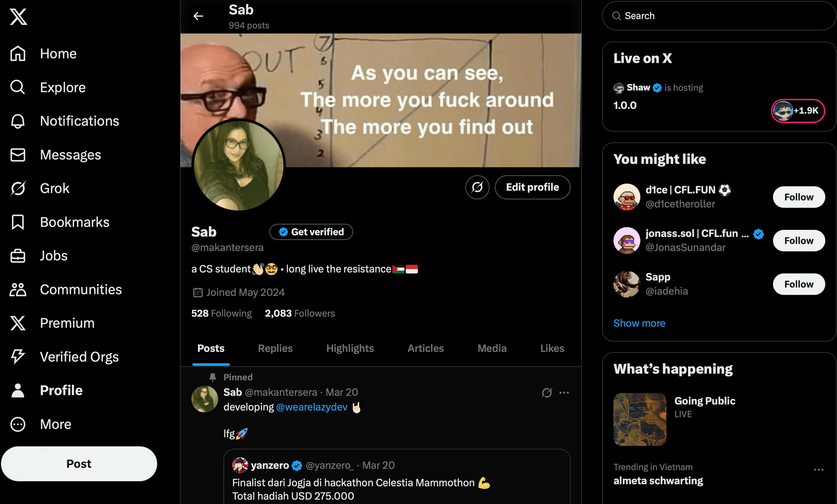Switch to the Replies tab

point(275,348)
